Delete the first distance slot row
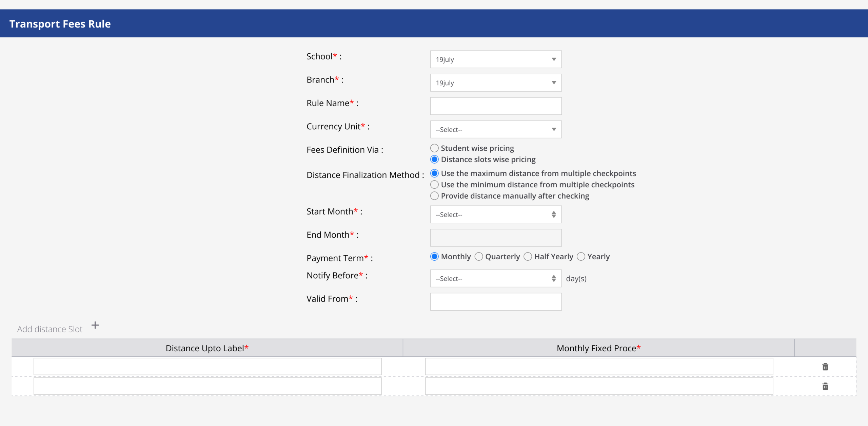Viewport: 868px width, 426px height. 825,367
